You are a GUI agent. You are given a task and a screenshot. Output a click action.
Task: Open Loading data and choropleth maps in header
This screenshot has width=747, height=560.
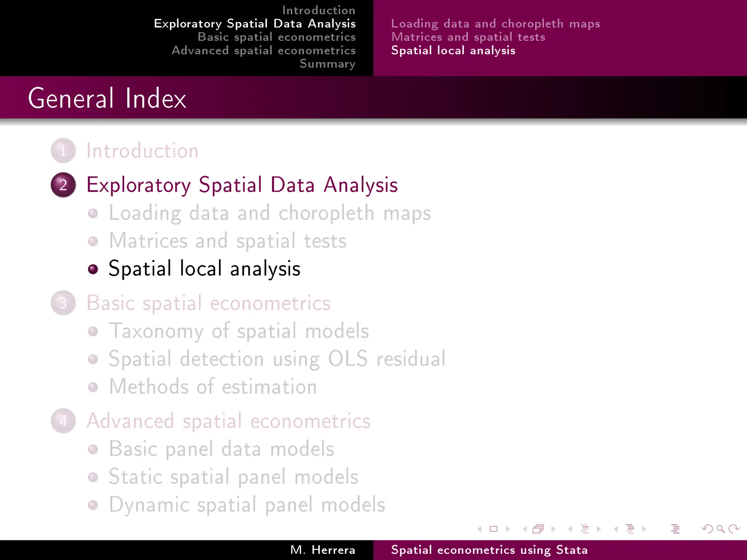click(x=495, y=24)
